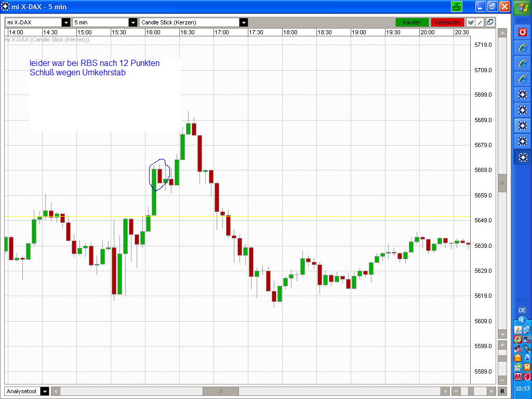
Task: Click the 18:00 time axis label
Action: (x=290, y=32)
